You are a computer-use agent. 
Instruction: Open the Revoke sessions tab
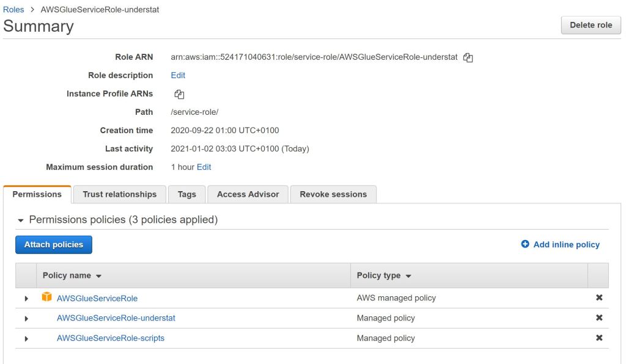pyautogui.click(x=333, y=194)
